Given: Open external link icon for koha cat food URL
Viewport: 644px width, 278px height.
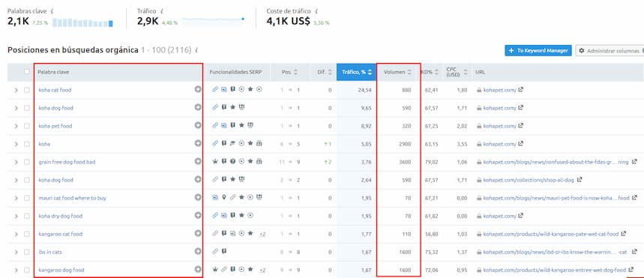Looking at the screenshot, I should coord(520,89).
